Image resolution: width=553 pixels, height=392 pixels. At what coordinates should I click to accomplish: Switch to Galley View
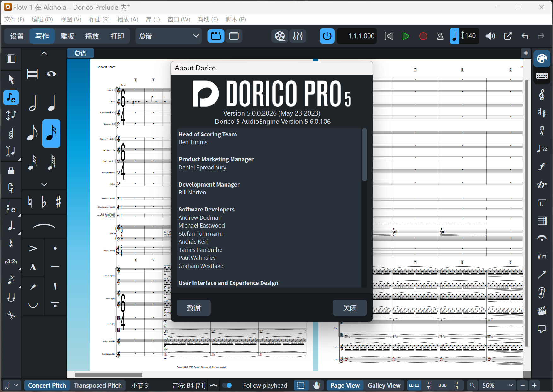tap(384, 385)
